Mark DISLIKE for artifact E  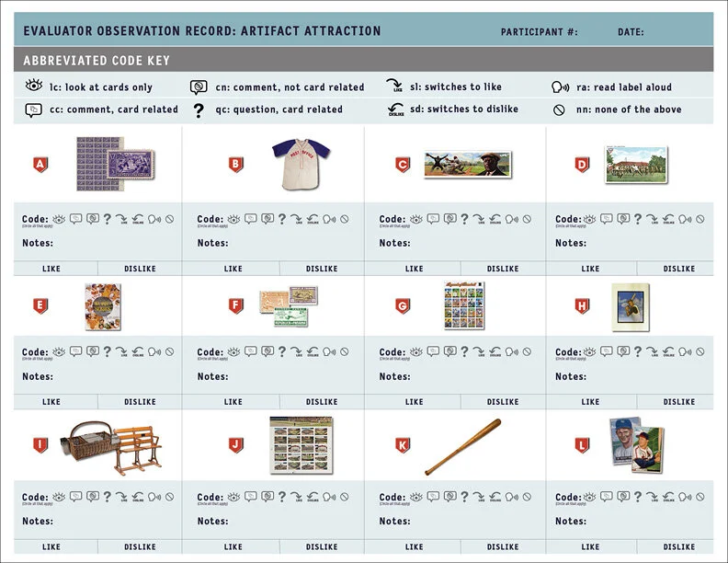tap(141, 402)
